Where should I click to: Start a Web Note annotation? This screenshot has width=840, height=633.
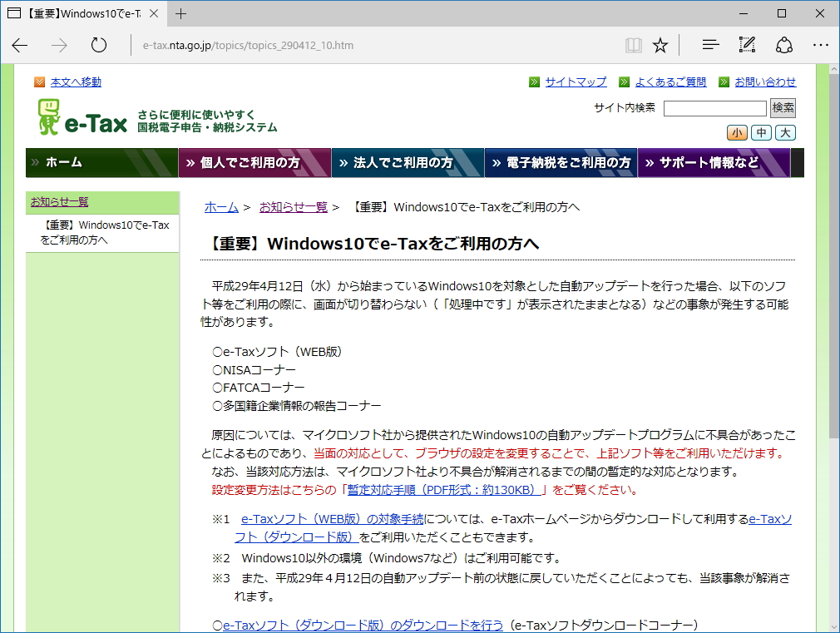[x=746, y=45]
